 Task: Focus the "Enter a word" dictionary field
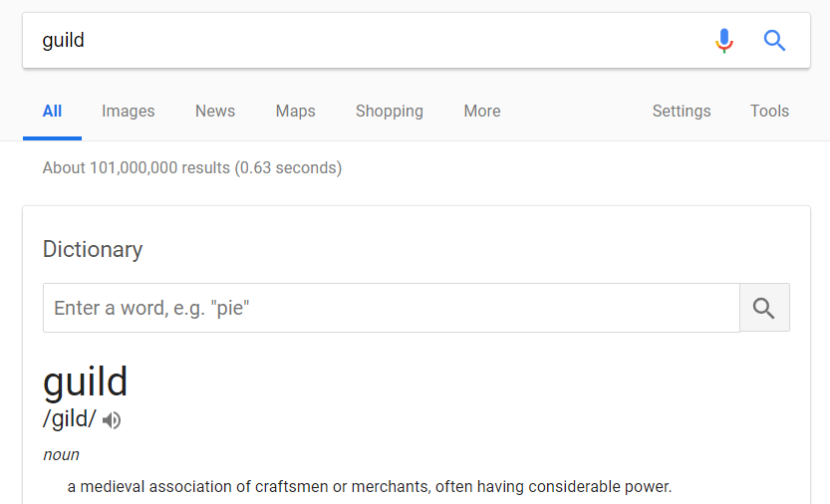391,308
